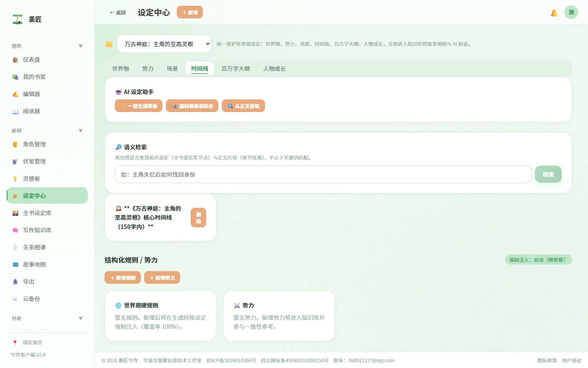The width and height of the screenshot is (588, 368).
Task: Click 强制注入：自动 badge
Action: (x=538, y=260)
